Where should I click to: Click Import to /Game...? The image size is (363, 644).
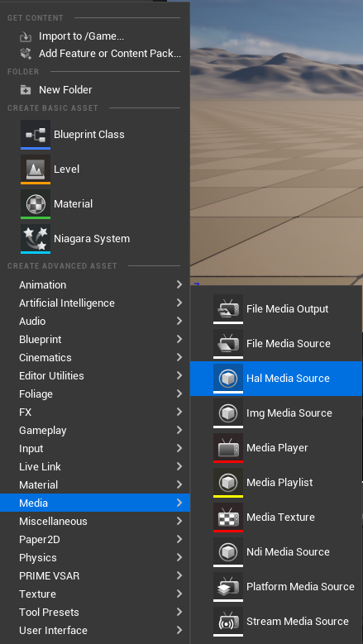point(81,36)
